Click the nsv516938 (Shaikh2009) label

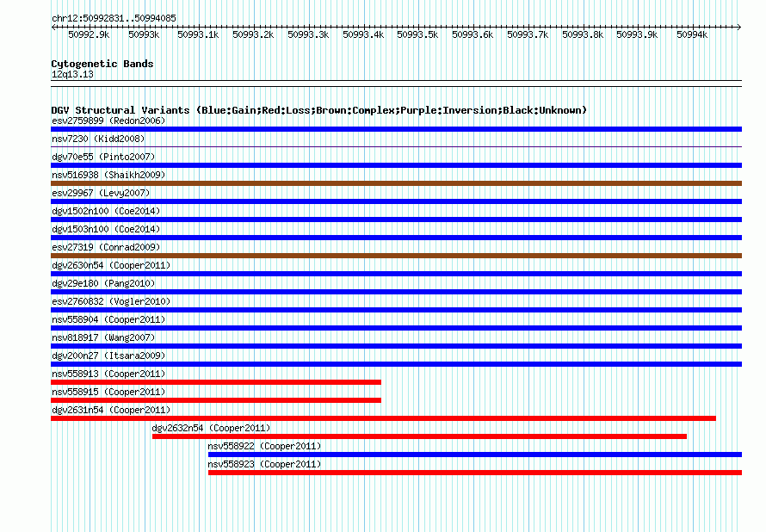click(x=108, y=175)
